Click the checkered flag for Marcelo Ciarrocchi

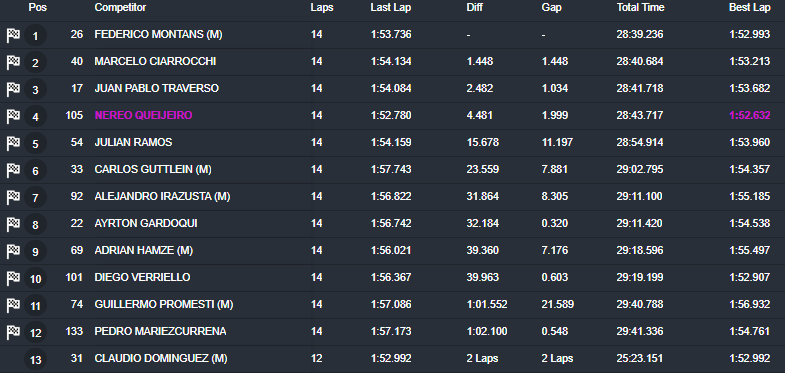tap(13, 62)
